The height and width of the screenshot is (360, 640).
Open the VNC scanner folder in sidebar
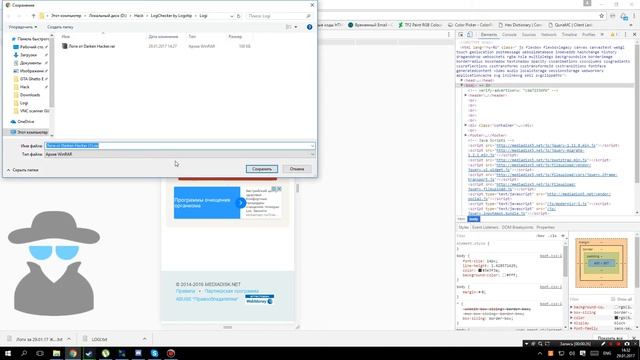(x=34, y=111)
